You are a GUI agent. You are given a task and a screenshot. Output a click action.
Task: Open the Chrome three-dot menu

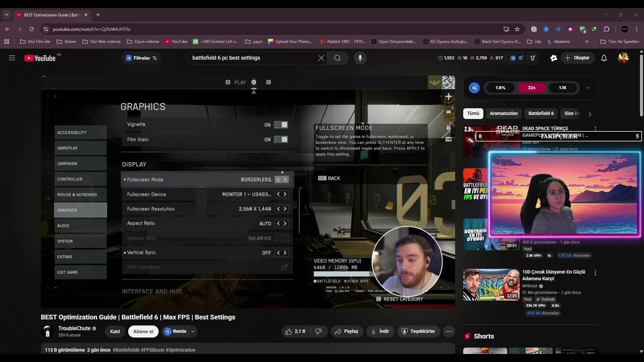coord(637,29)
